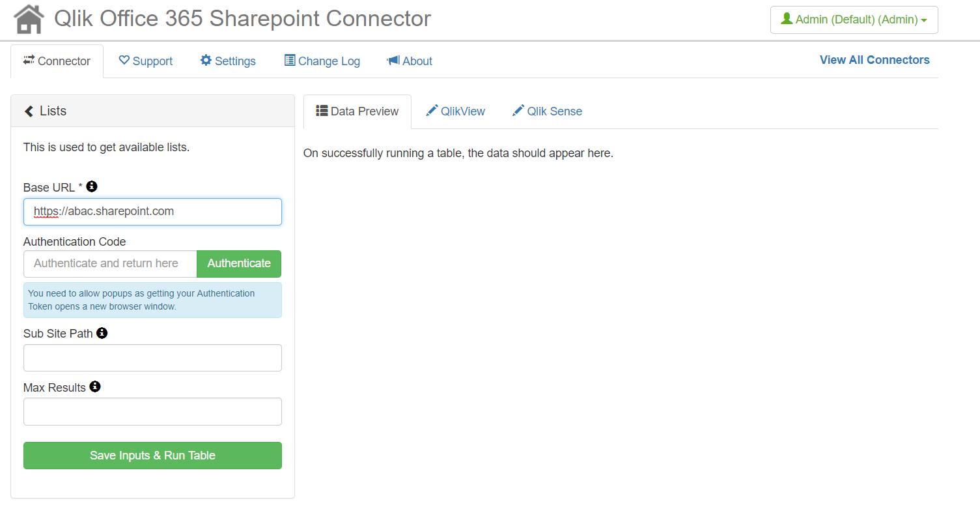Viewport: 980px width, 509px height.
Task: Click the green Authenticate button
Action: point(239,263)
